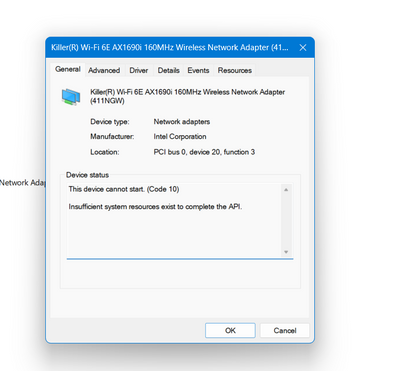This screenshot has width=400, height=371.
Task: Click the device status scroll down arrow
Action: click(286, 252)
